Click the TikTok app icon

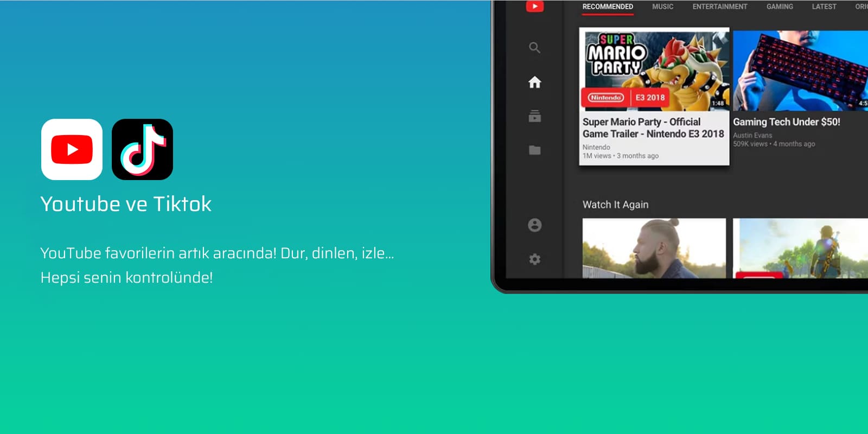pos(142,149)
